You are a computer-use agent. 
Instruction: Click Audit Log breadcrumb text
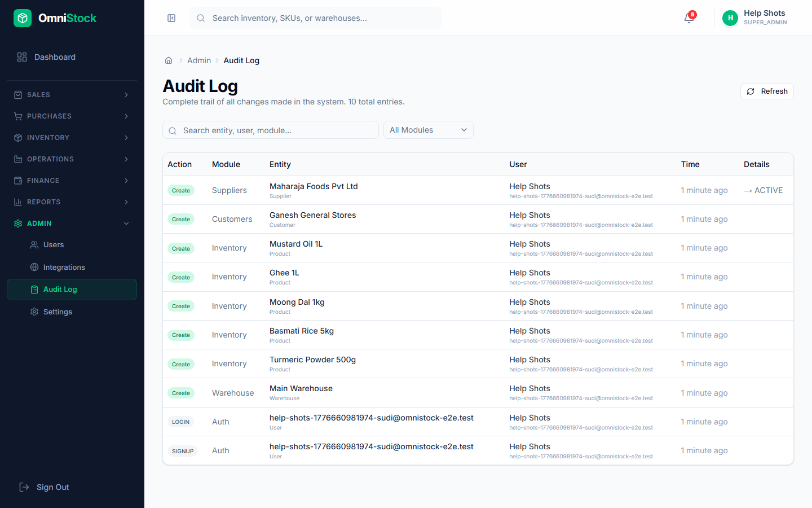(x=241, y=60)
